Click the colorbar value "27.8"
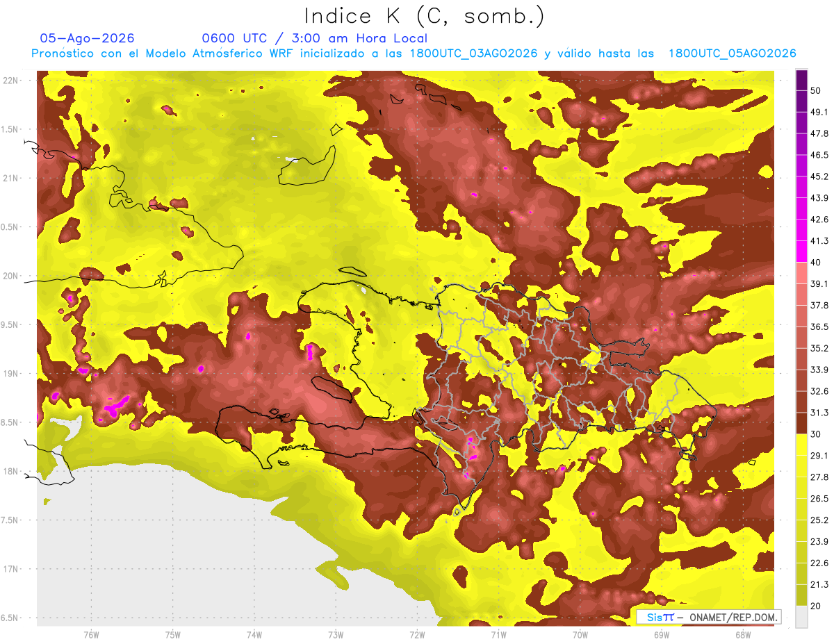 point(819,477)
